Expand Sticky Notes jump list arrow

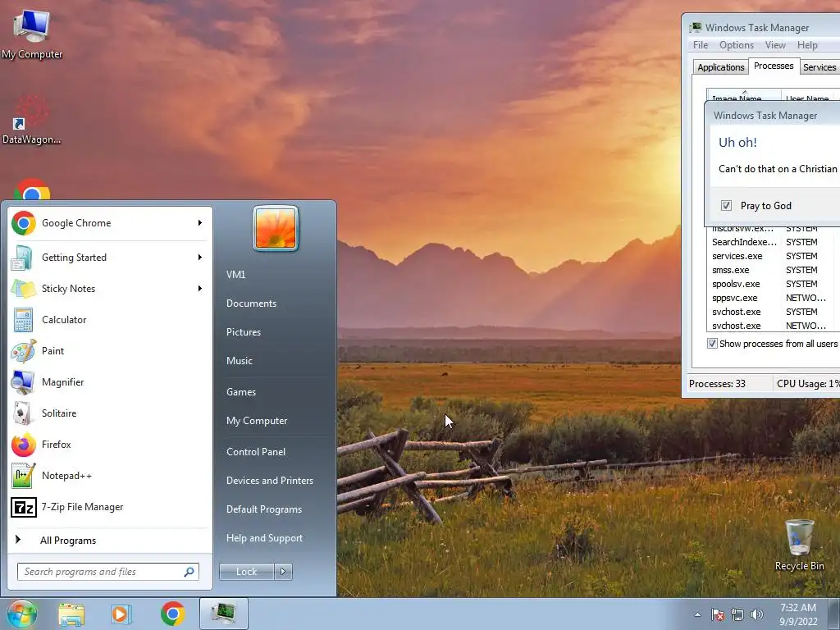pyautogui.click(x=200, y=288)
